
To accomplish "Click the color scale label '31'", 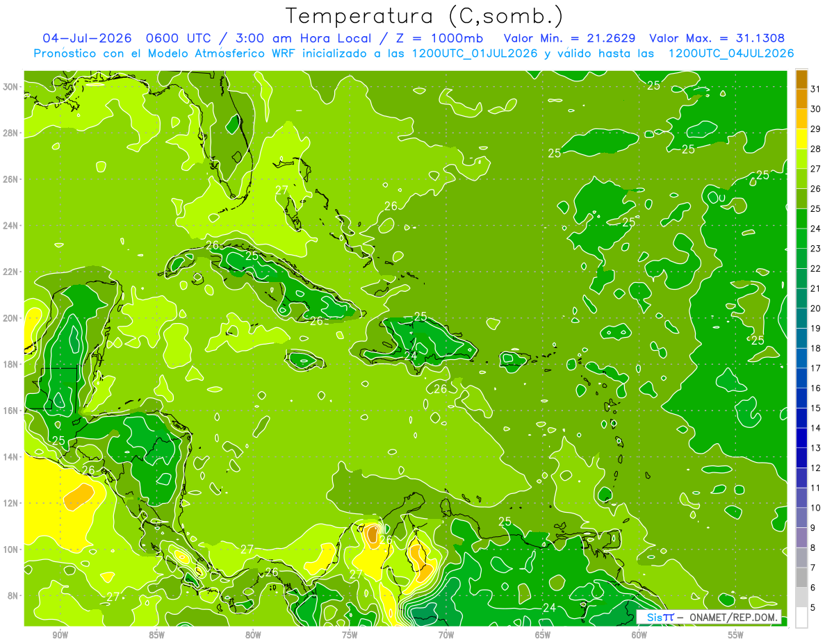I will (x=815, y=88).
